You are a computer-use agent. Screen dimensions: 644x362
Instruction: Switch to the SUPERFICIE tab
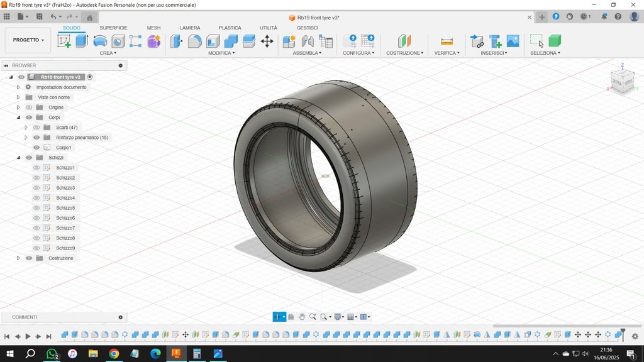click(x=113, y=28)
